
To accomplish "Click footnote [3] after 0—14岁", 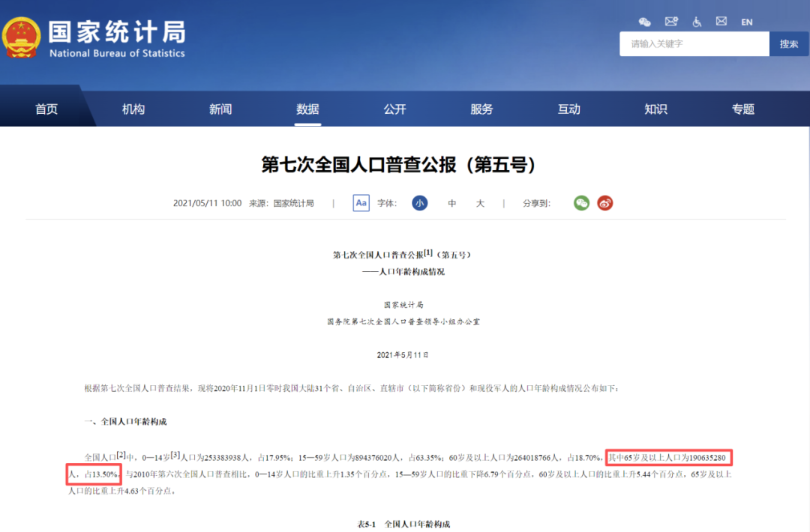I will point(175,455).
